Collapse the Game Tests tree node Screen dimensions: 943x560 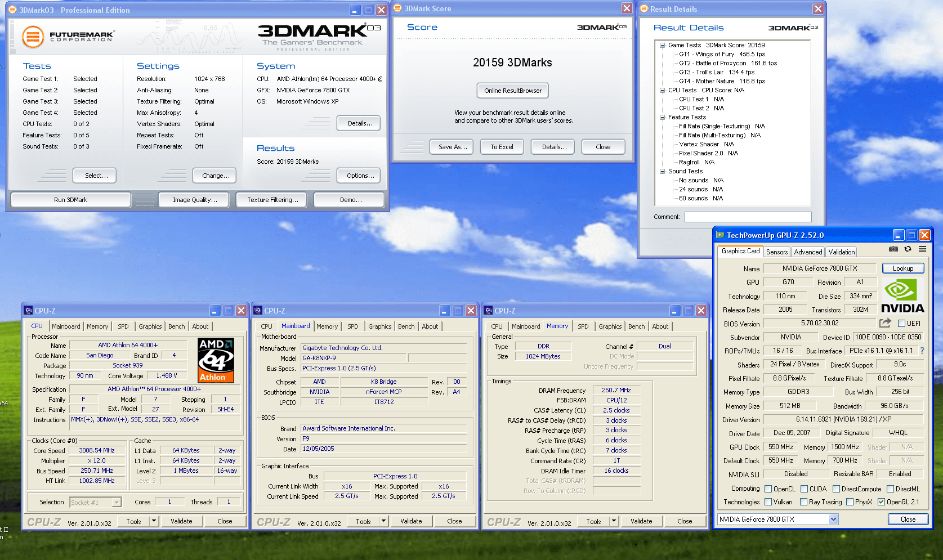coord(662,45)
